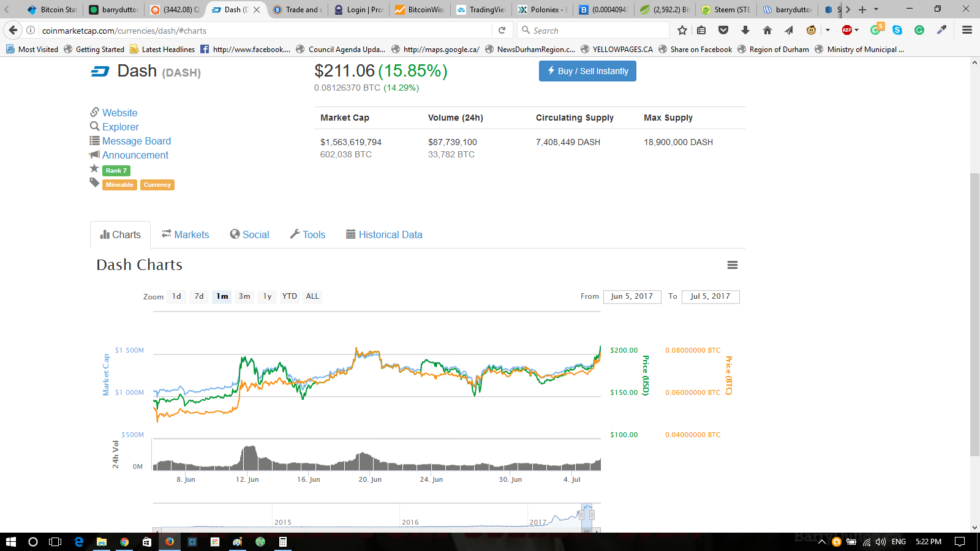Screen dimensions: 980x551
Task: Pick a color with the eyedropper tool
Action: [941, 30]
